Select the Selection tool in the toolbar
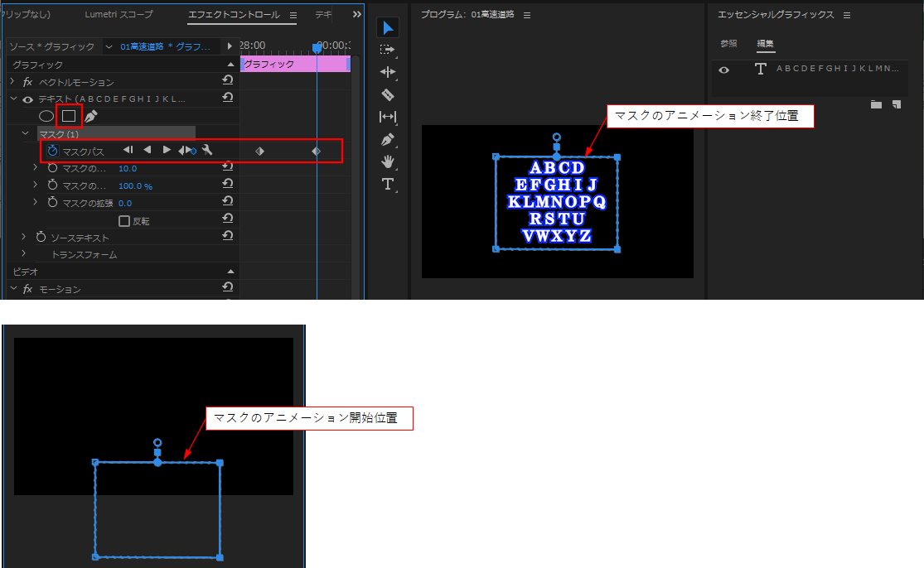The height and width of the screenshot is (568, 924). 388,27
